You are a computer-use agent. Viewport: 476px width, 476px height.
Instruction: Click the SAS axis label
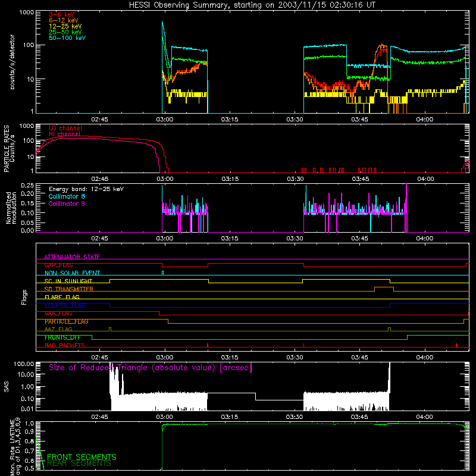coord(7,386)
